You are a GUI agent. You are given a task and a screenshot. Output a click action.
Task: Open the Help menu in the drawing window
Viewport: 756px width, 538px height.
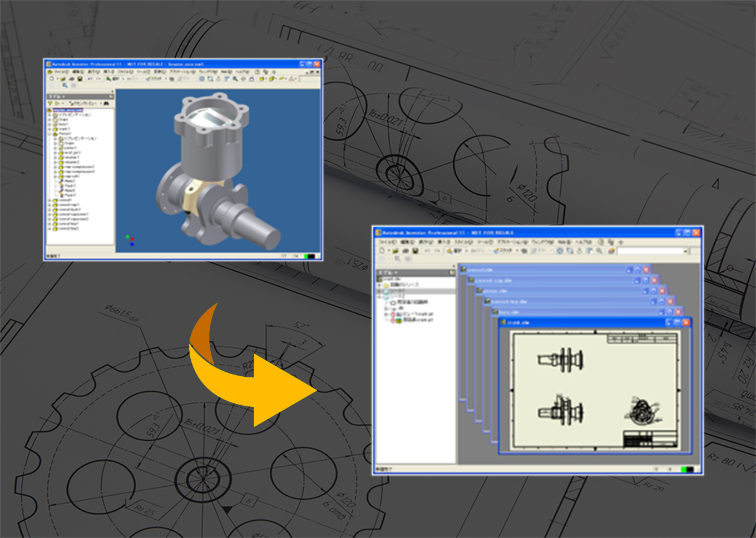(x=583, y=242)
